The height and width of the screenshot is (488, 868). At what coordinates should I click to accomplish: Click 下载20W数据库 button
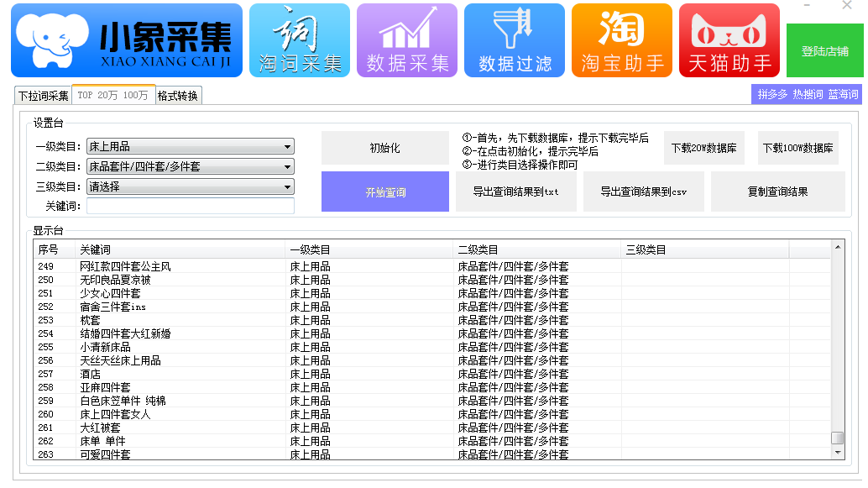(704, 148)
